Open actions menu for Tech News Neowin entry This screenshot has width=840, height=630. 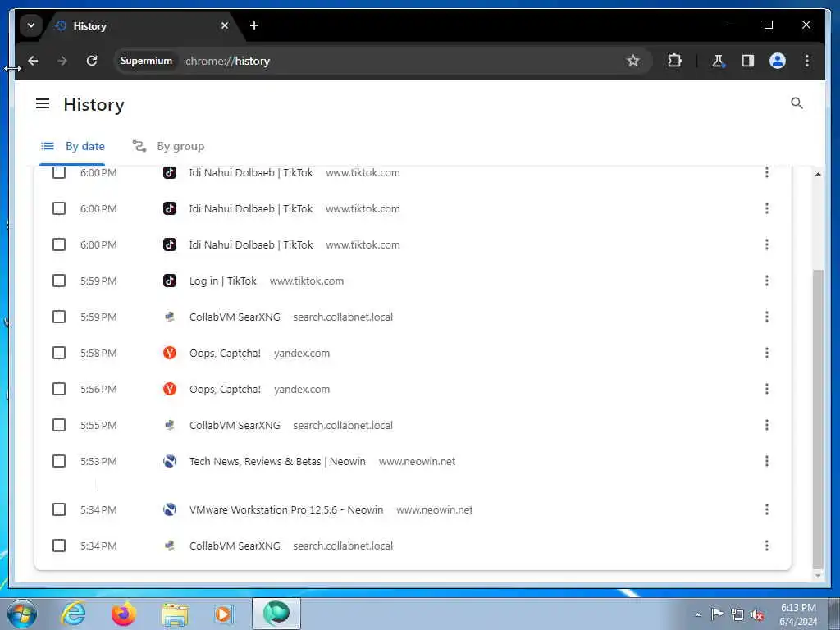(x=767, y=461)
